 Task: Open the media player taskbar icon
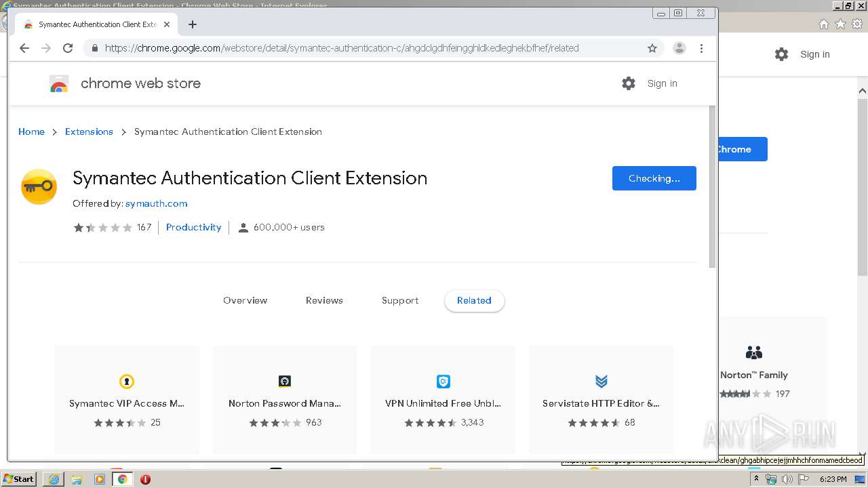100,479
